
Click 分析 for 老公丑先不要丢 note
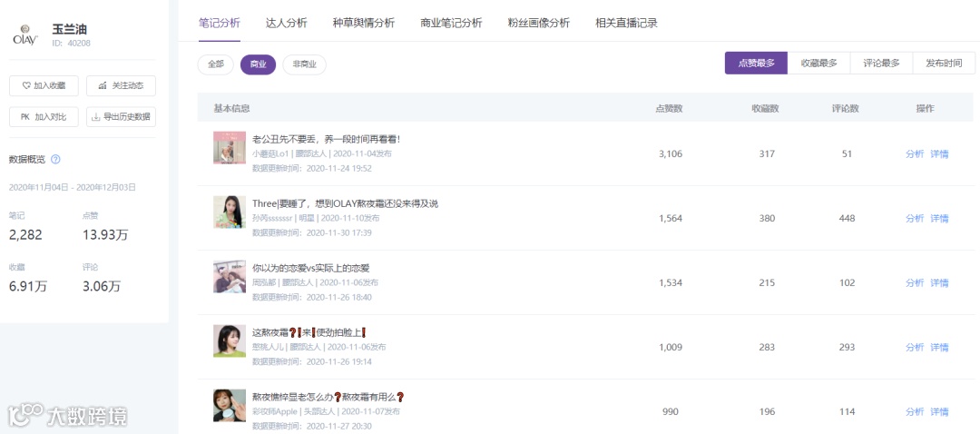(915, 153)
